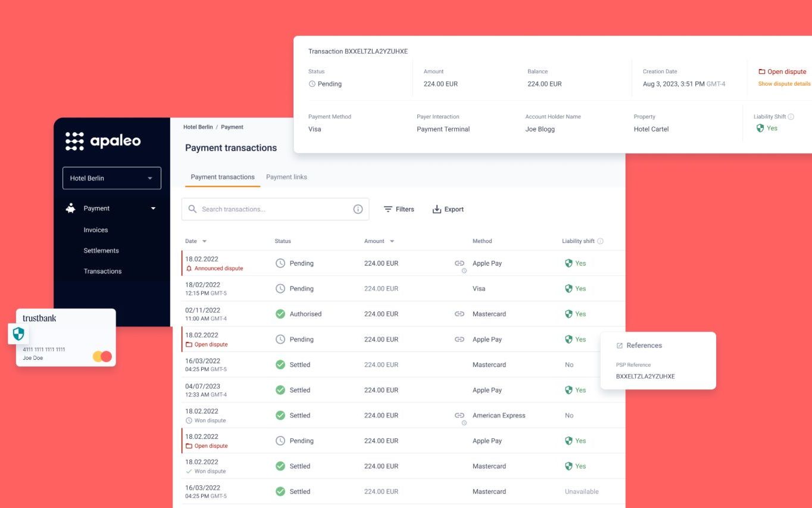
Task: Click the bell icon beside Announced dispute
Action: click(x=189, y=269)
